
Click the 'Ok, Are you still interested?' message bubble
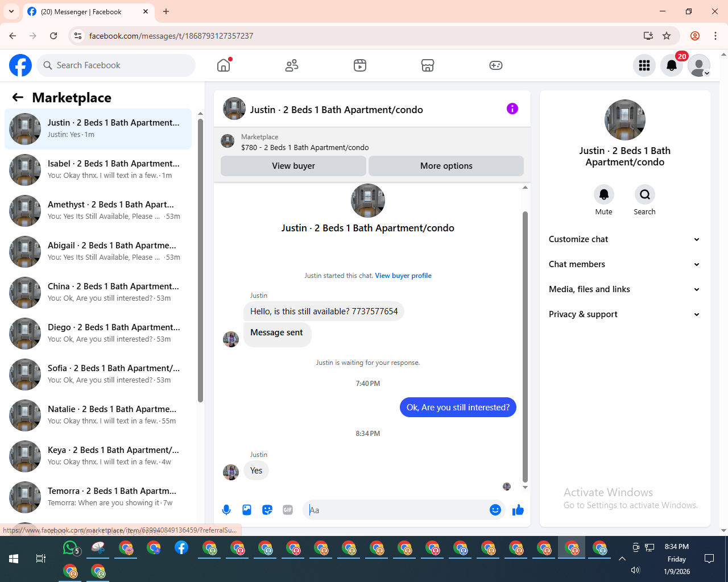(458, 408)
